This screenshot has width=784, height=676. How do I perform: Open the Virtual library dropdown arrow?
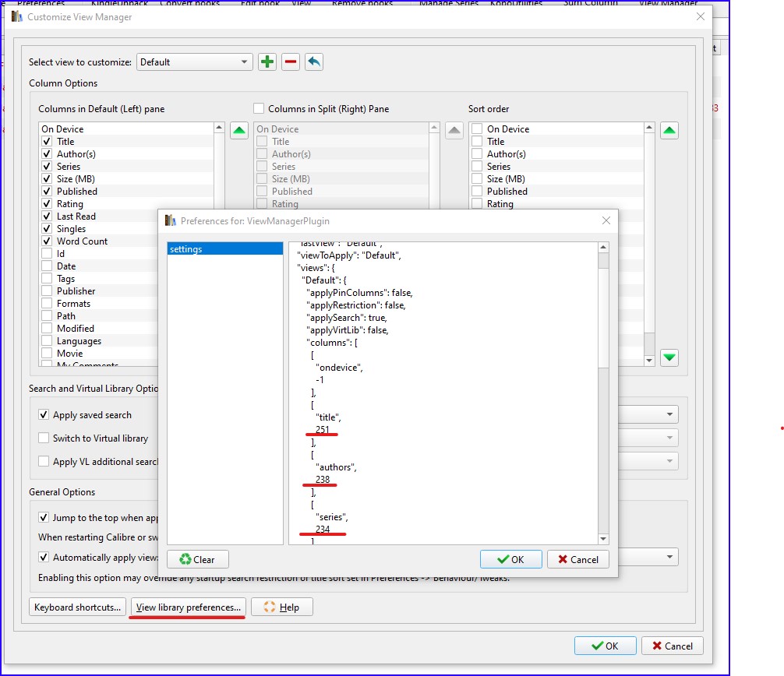(x=669, y=438)
